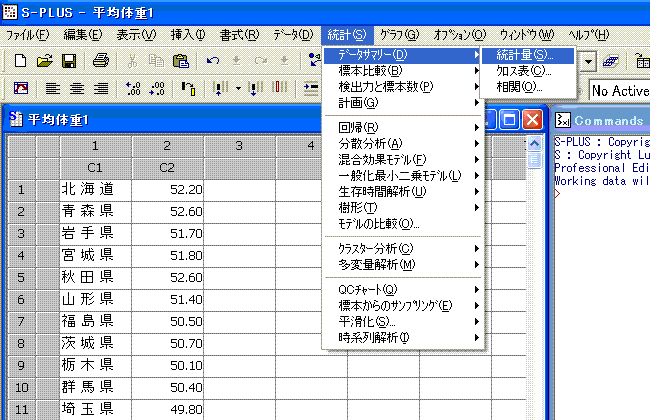The image size is (650, 420).
Task: Click the cell containing 北海道
Action: click(x=95, y=189)
